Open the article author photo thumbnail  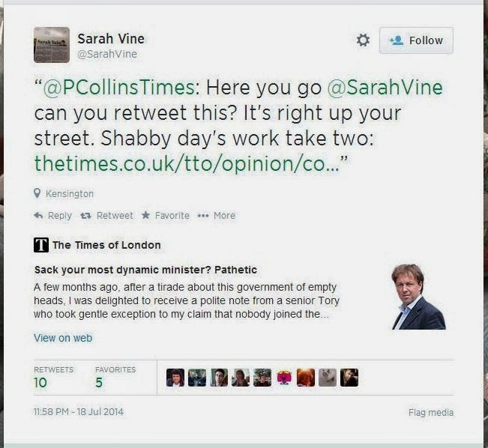pyautogui.click(x=419, y=297)
